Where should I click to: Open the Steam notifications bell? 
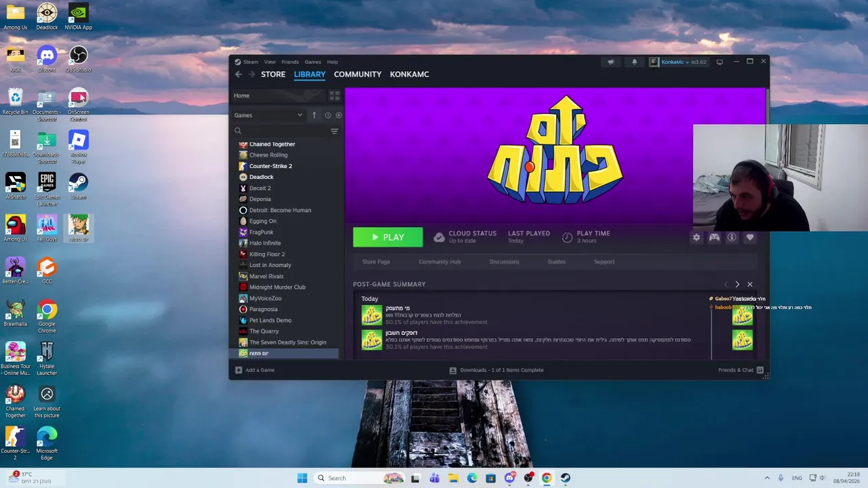635,62
